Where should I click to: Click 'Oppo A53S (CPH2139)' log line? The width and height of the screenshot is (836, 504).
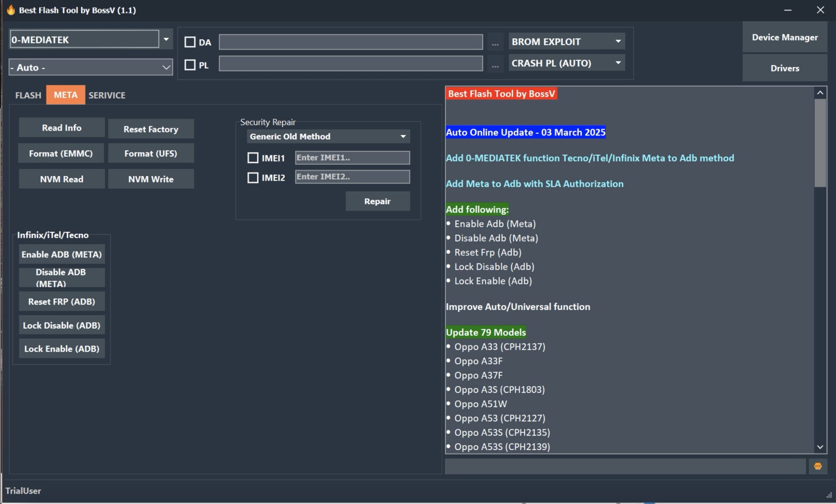502,447
